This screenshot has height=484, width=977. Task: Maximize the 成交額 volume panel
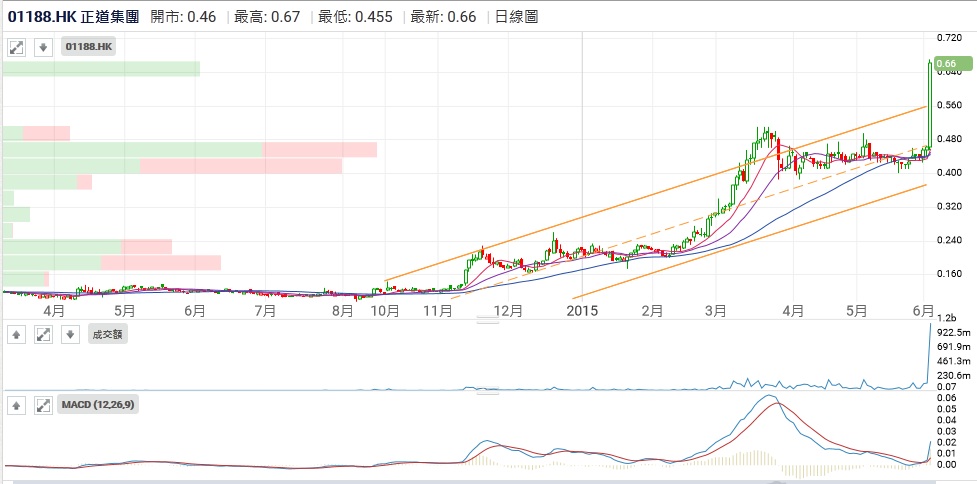pyautogui.click(x=42, y=334)
